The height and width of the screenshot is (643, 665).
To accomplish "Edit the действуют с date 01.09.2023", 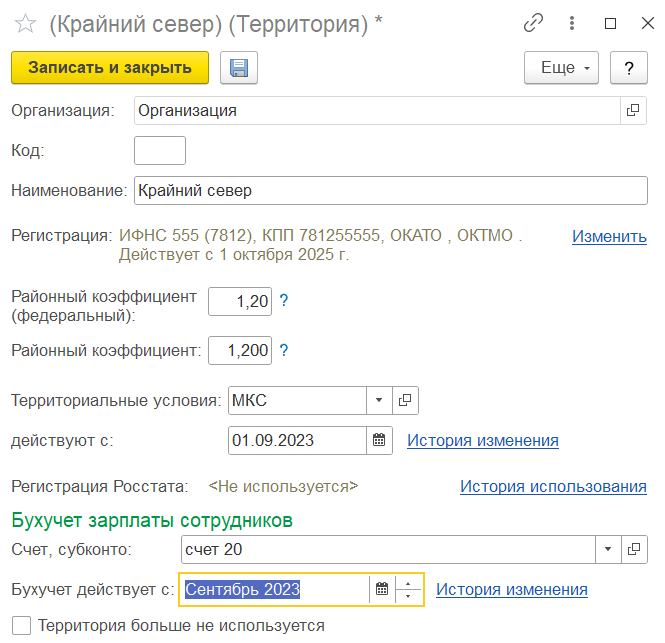I will [x=297, y=440].
